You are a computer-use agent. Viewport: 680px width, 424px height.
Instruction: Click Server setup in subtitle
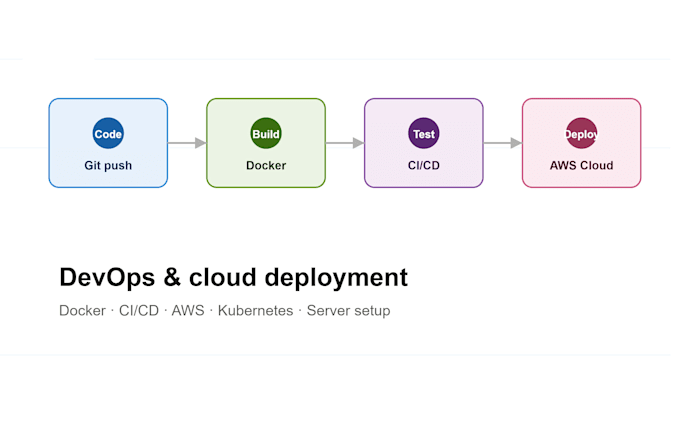tap(349, 311)
